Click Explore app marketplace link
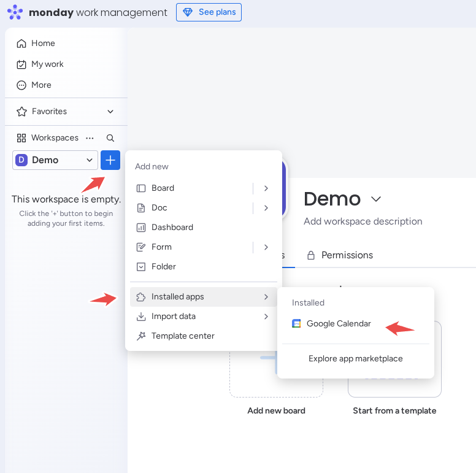This screenshot has width=476, height=473. coord(356,358)
